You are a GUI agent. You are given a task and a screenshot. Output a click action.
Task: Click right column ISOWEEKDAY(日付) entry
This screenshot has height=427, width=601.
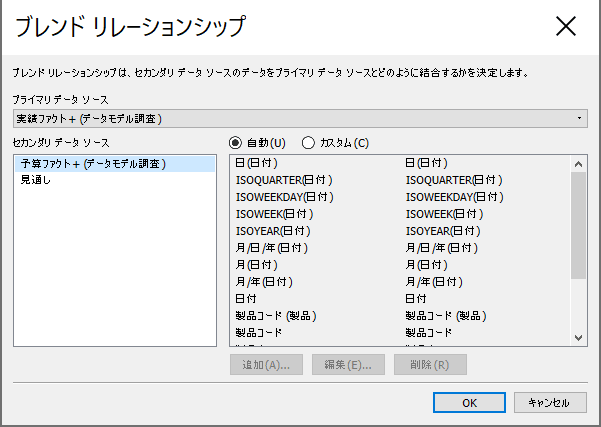[x=455, y=197]
